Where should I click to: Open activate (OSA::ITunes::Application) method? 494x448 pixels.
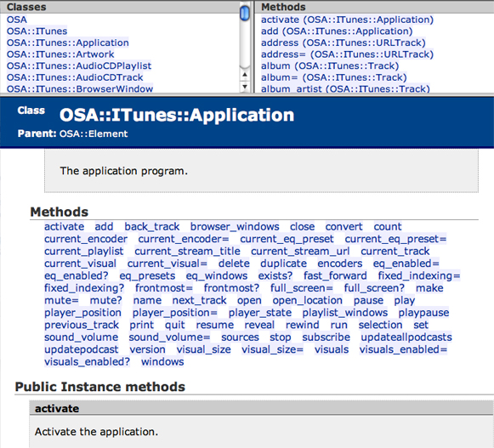(x=347, y=20)
